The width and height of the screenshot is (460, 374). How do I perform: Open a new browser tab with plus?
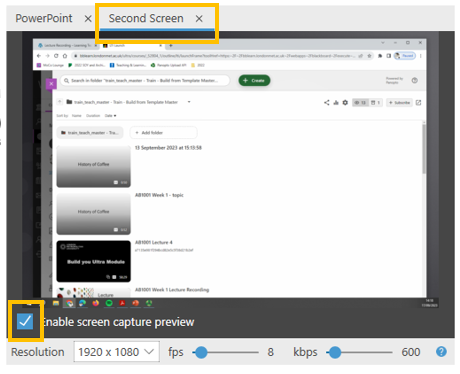pos(171,45)
